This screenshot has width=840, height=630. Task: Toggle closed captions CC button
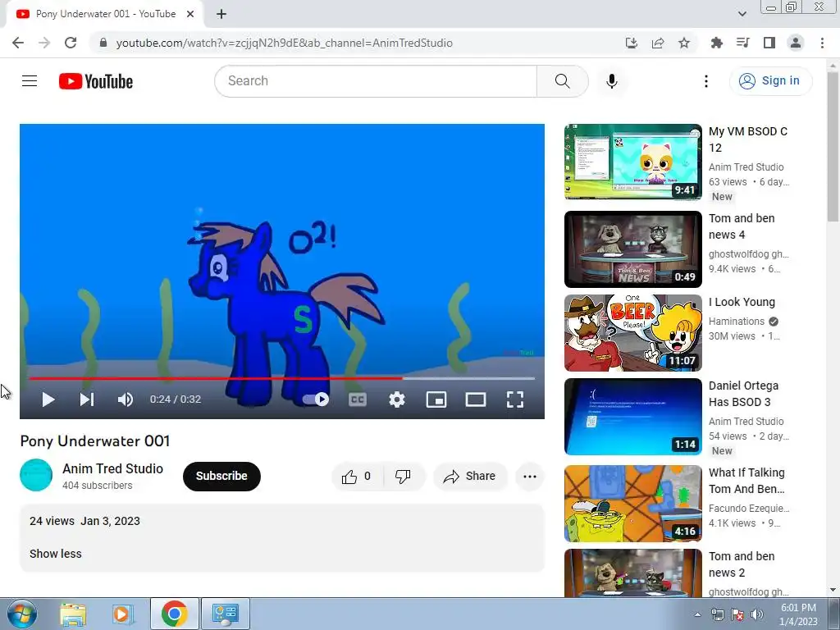[x=358, y=399]
